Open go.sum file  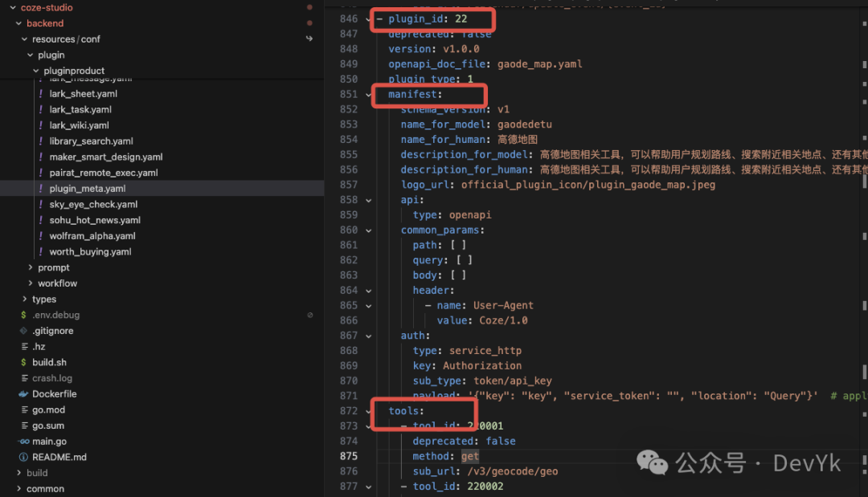tap(48, 426)
